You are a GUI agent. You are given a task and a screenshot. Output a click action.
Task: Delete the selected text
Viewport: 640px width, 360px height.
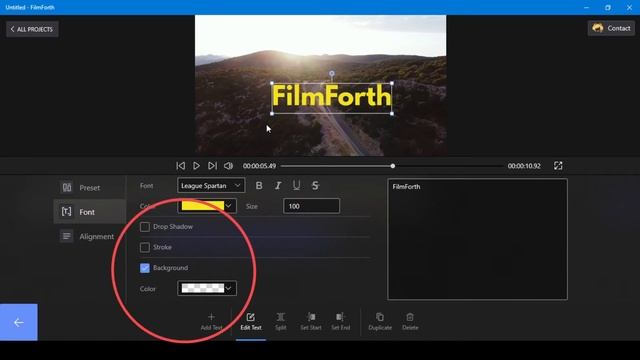[x=410, y=322]
